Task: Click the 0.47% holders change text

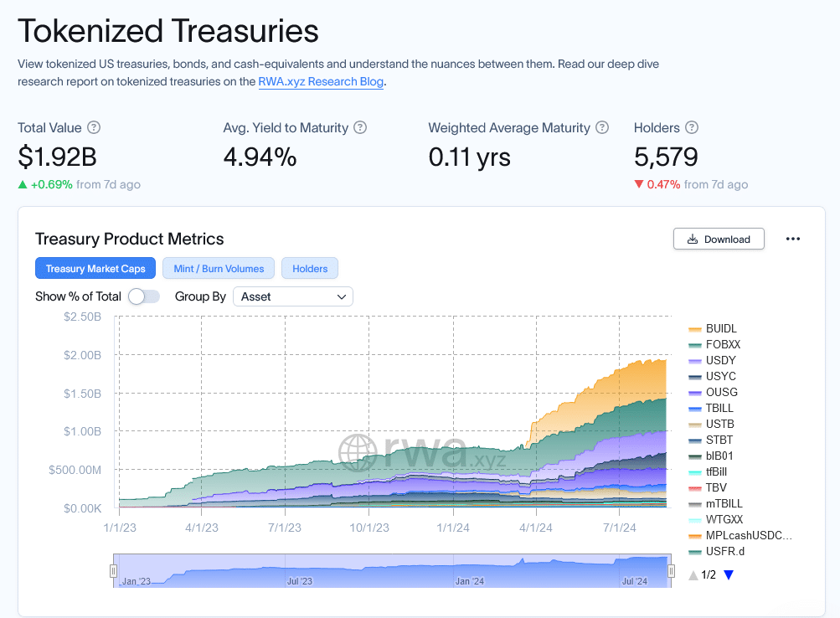Action: pyautogui.click(x=663, y=184)
